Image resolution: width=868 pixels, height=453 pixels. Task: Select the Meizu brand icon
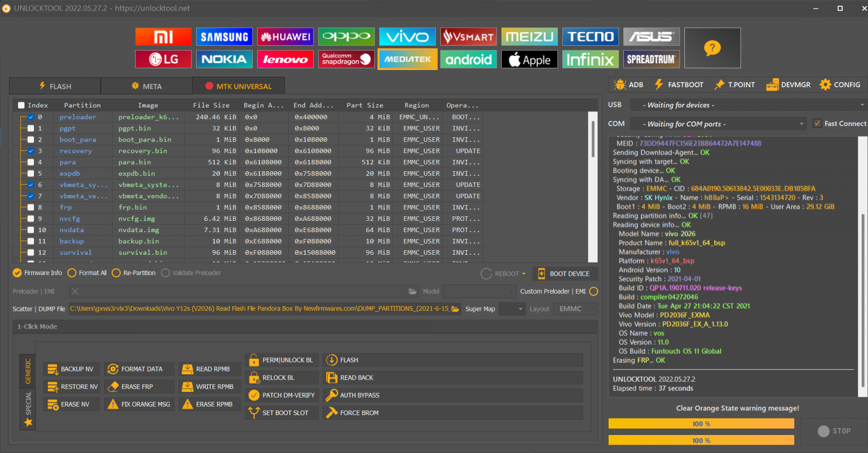530,37
